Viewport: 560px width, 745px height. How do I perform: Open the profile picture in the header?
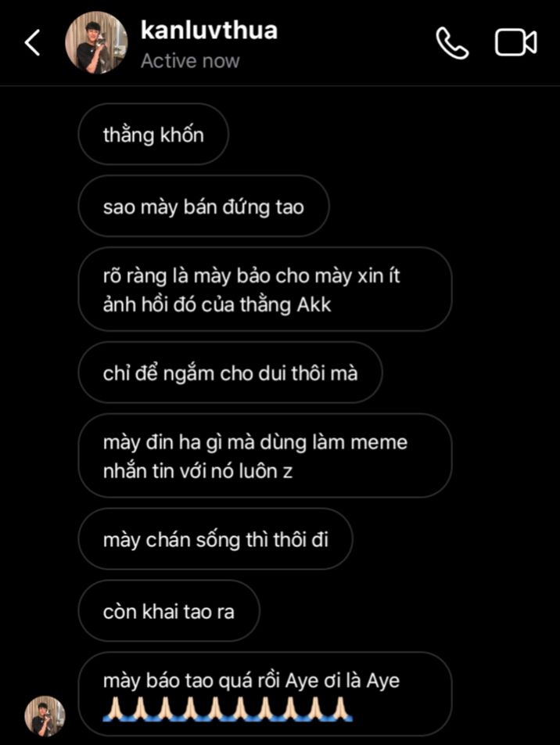pyautogui.click(x=96, y=43)
